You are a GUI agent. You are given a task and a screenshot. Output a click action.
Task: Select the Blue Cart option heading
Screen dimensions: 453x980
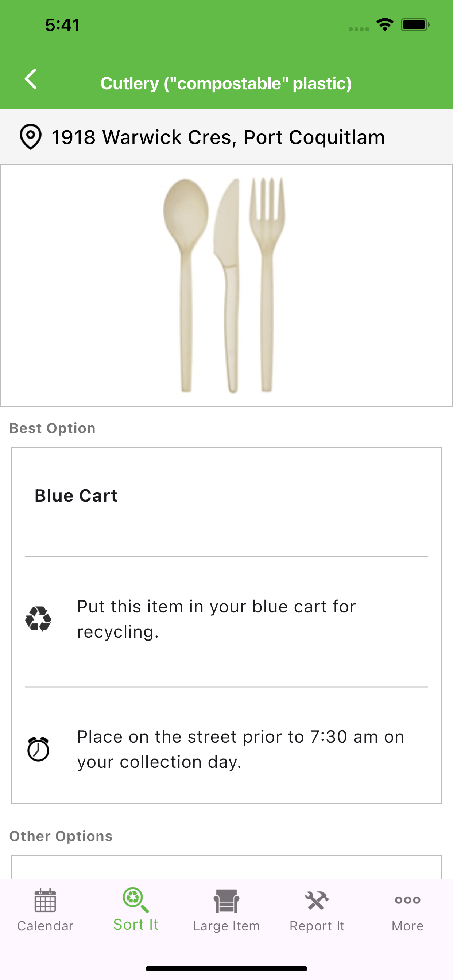[76, 496]
